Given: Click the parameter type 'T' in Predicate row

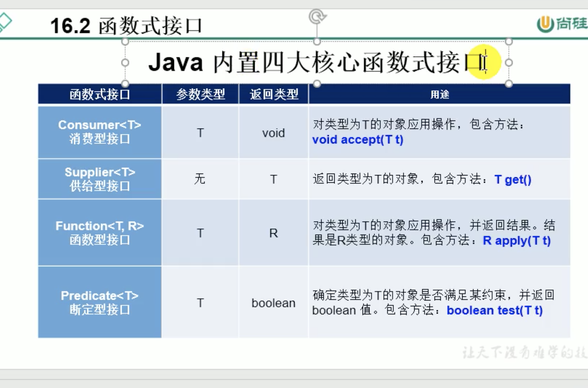Looking at the screenshot, I should coord(200,303).
